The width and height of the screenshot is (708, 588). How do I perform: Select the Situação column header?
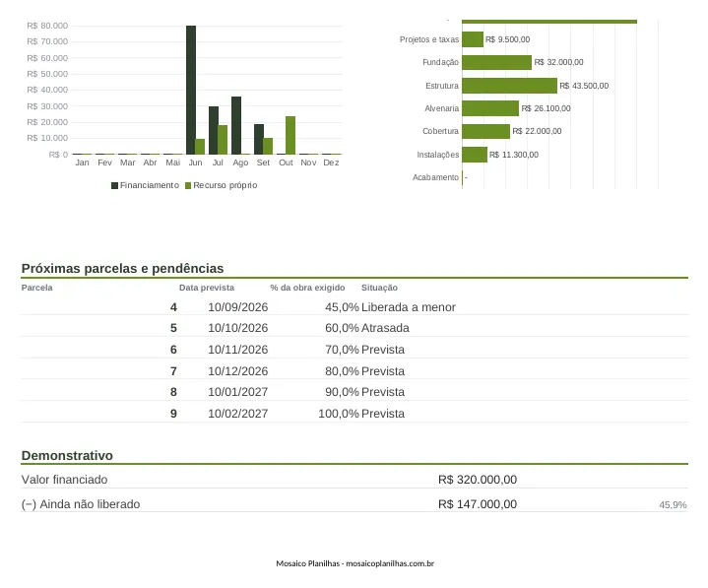click(x=379, y=288)
